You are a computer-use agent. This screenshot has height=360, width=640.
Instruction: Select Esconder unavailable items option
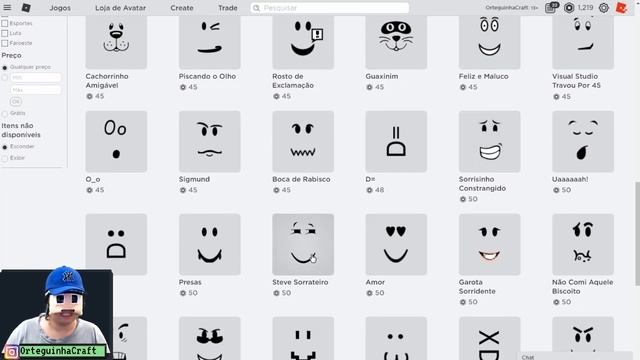pos(5,147)
